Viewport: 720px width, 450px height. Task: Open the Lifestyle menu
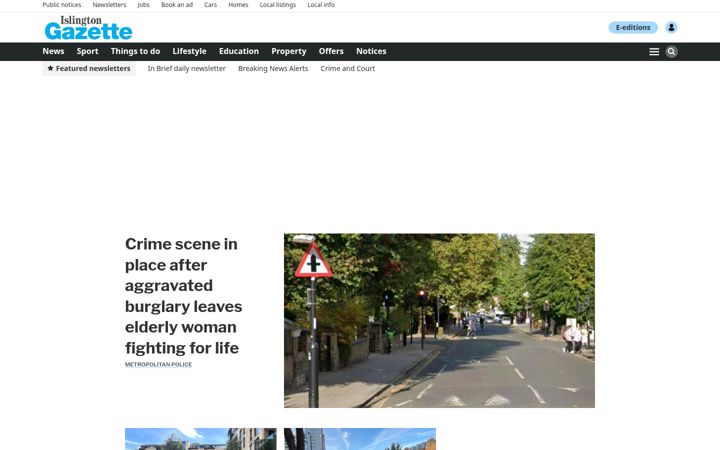click(189, 51)
